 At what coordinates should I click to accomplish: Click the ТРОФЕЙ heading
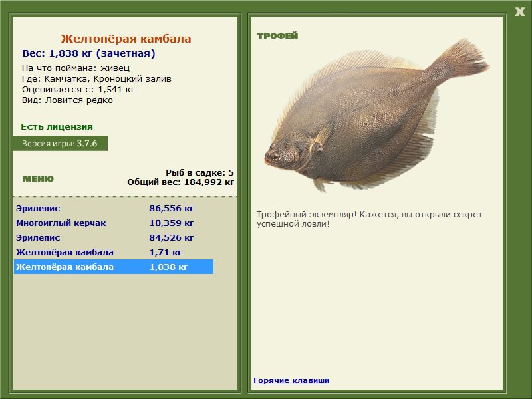pos(277,36)
